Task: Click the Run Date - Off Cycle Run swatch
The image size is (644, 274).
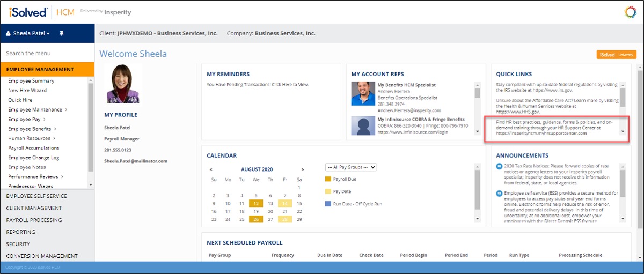Action: point(328,204)
